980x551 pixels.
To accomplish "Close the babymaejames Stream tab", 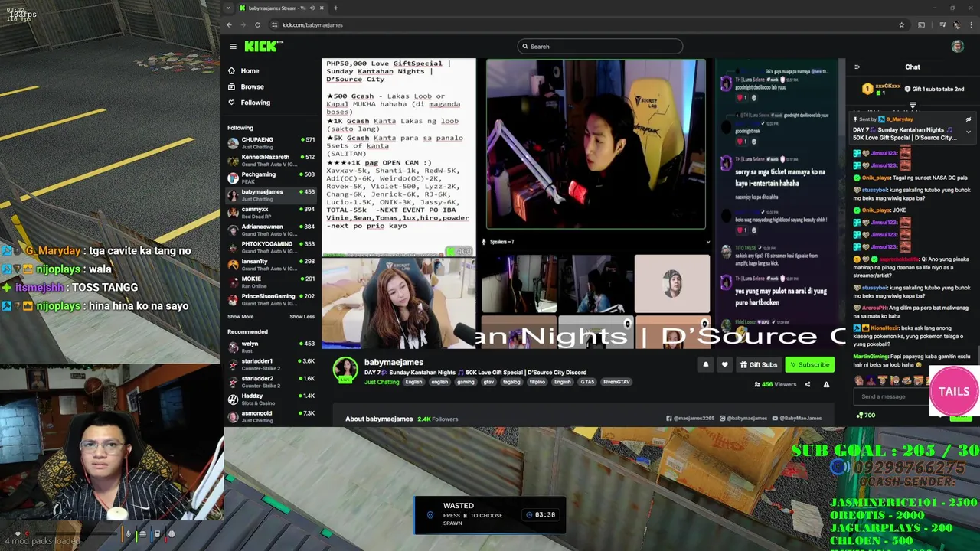I will [x=322, y=8].
